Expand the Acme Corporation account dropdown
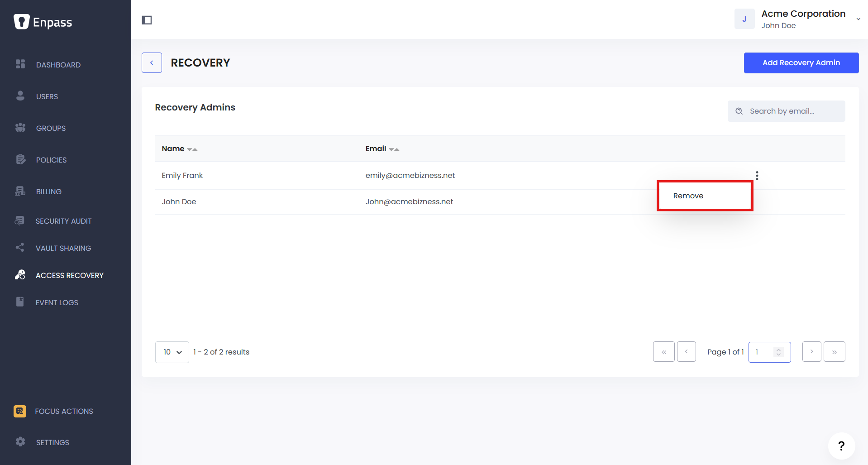Image resolution: width=868 pixels, height=465 pixels. (858, 19)
